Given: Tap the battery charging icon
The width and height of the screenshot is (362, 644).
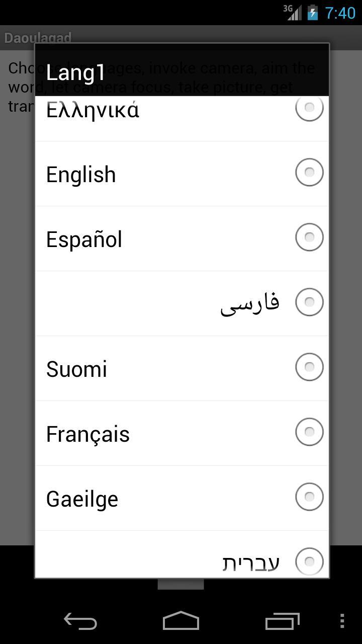Looking at the screenshot, I should (312, 12).
